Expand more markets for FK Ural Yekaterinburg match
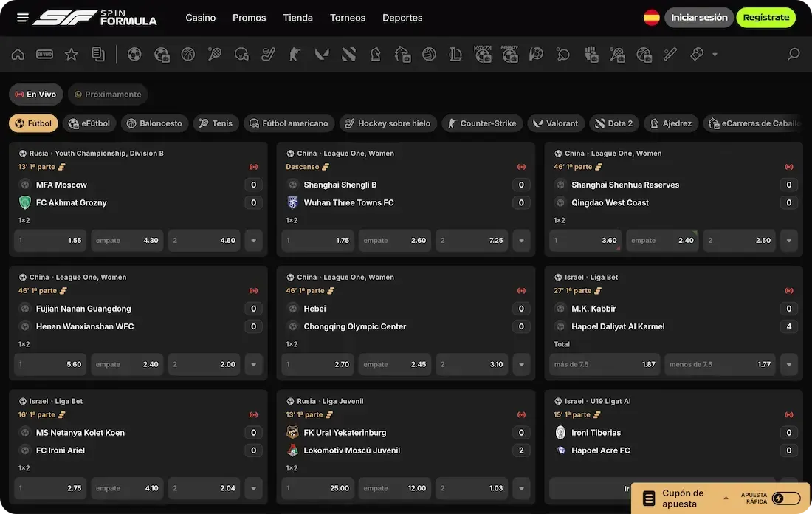This screenshot has width=812, height=514. click(521, 488)
